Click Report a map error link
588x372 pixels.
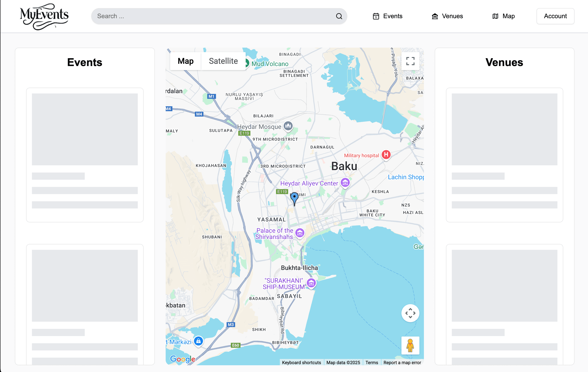pyautogui.click(x=402, y=363)
